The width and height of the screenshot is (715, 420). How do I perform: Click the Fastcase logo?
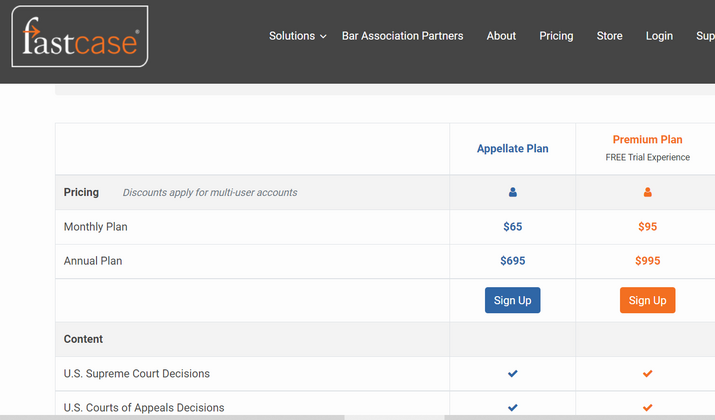[x=80, y=36]
